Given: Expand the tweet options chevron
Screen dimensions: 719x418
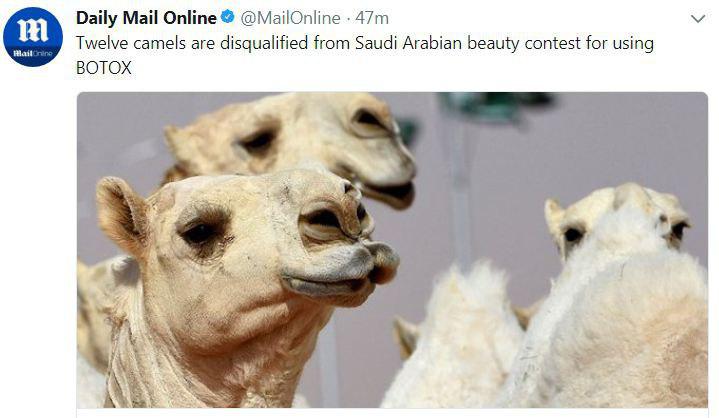Looking at the screenshot, I should pos(698,19).
